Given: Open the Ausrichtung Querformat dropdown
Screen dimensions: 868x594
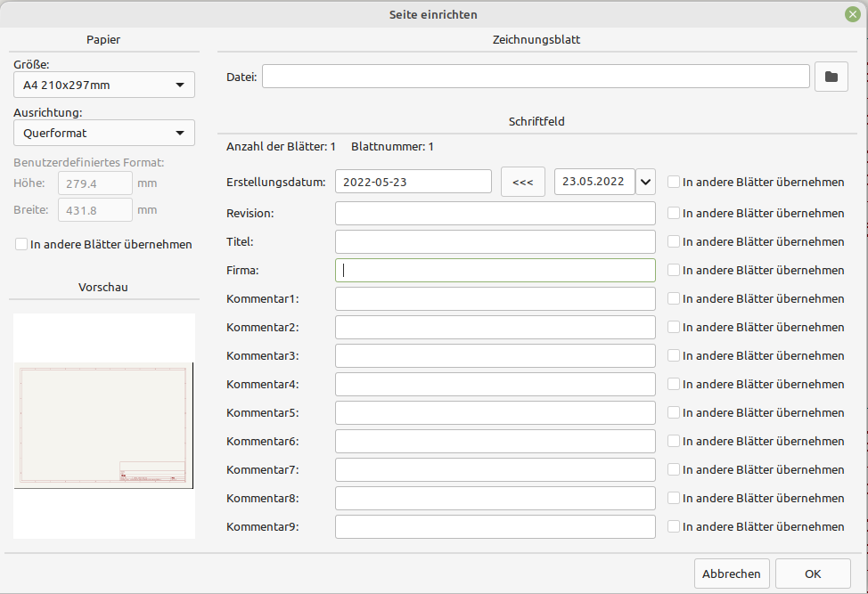Looking at the screenshot, I should (104, 133).
